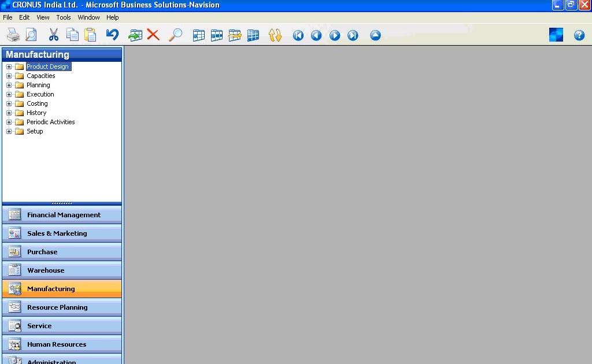Viewport: 592px width, 364px height.
Task: Go to the Next record
Action: pyautogui.click(x=335, y=35)
